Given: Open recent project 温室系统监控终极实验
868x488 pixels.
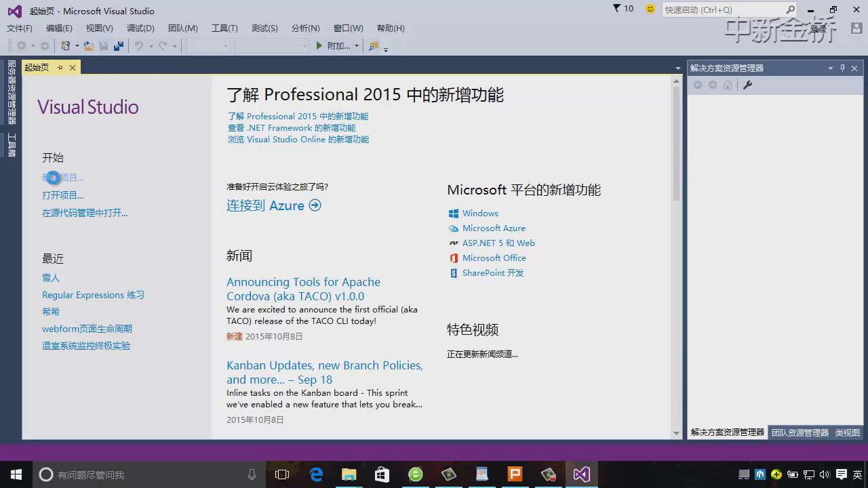Looking at the screenshot, I should pos(86,346).
